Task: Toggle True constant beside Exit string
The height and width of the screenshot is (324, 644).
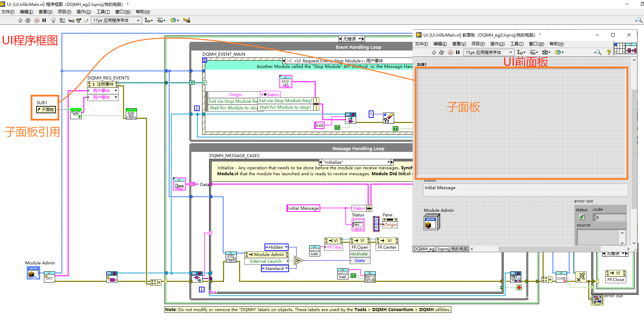Action: (x=337, y=128)
